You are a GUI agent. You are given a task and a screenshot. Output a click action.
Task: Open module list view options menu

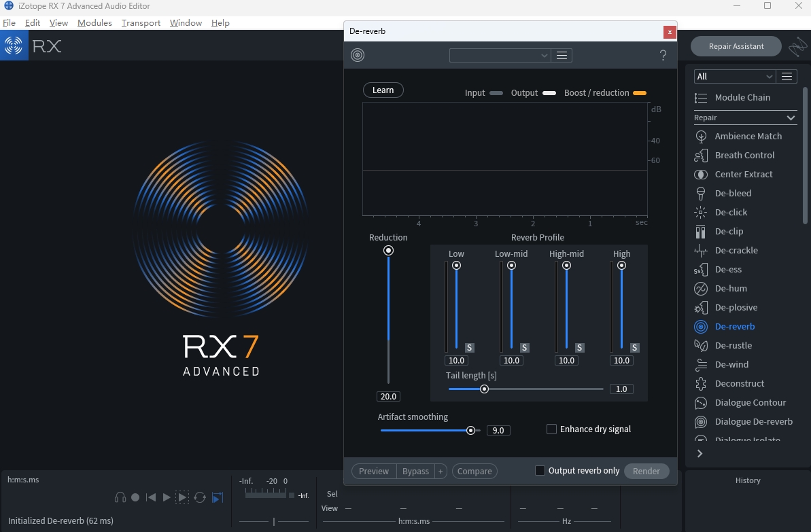pos(787,77)
